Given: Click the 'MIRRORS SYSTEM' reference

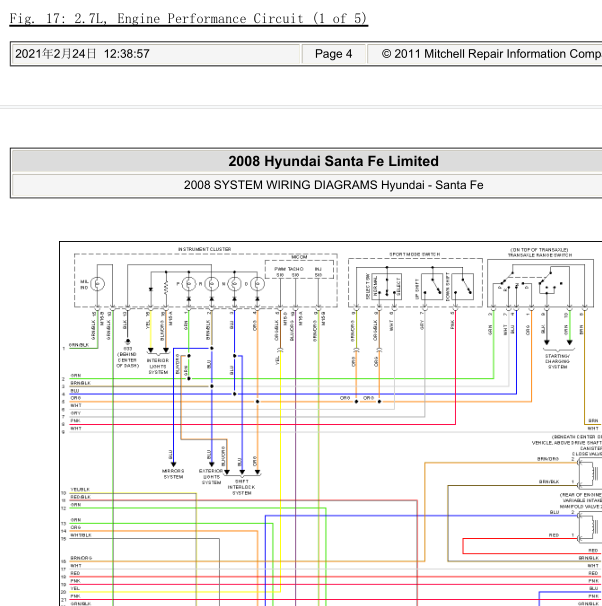Looking at the screenshot, I should tap(173, 474).
